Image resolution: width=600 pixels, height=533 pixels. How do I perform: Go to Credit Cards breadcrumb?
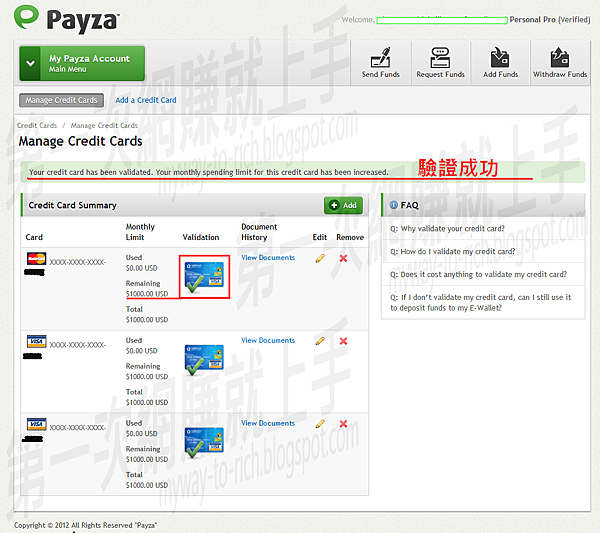coord(37,126)
